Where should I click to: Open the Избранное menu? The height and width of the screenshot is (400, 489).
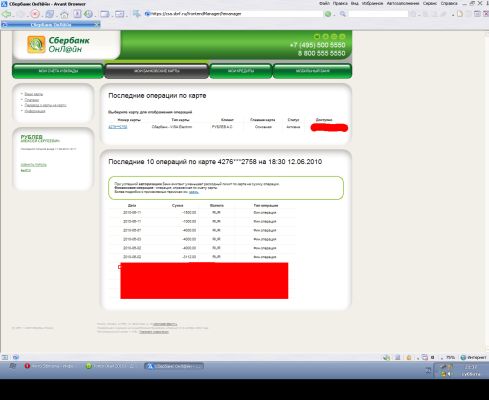coord(372,3)
